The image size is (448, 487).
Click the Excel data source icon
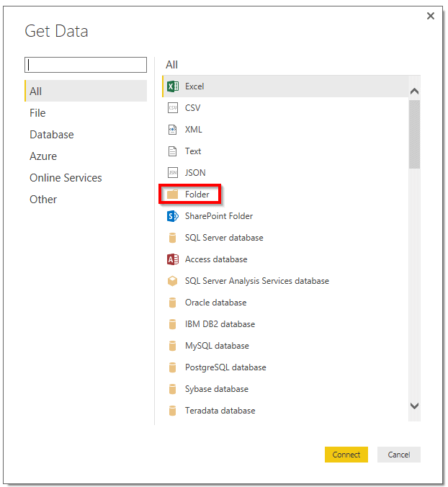(172, 86)
